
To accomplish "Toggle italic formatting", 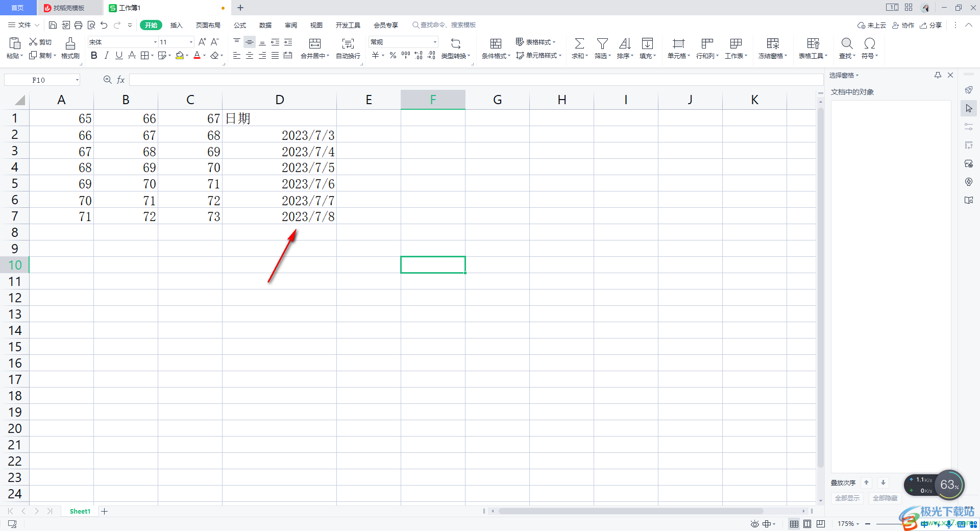I will click(x=106, y=55).
